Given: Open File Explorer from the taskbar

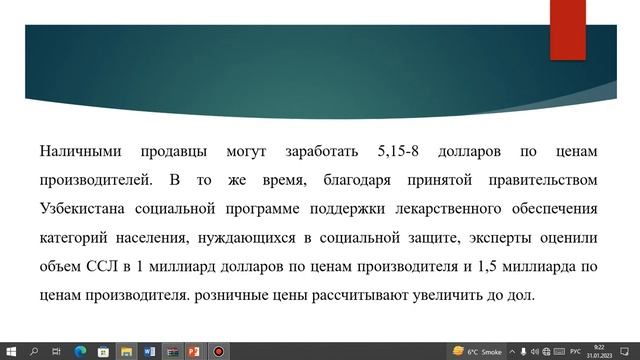Looking at the screenshot, I should point(126,351).
